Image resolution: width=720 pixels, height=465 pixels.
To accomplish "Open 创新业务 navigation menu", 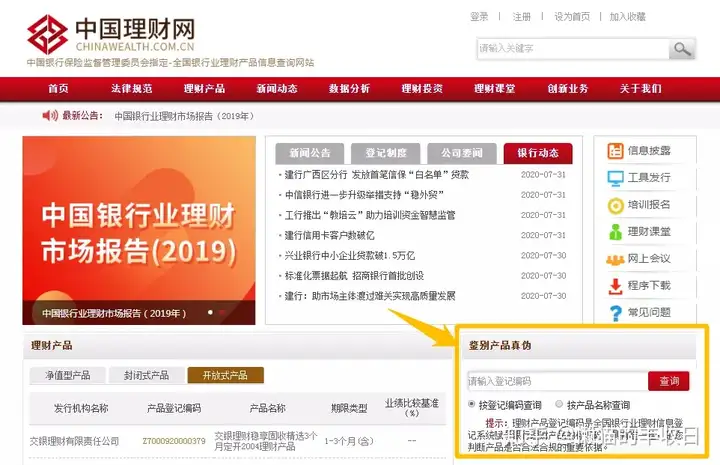I will click(568, 89).
